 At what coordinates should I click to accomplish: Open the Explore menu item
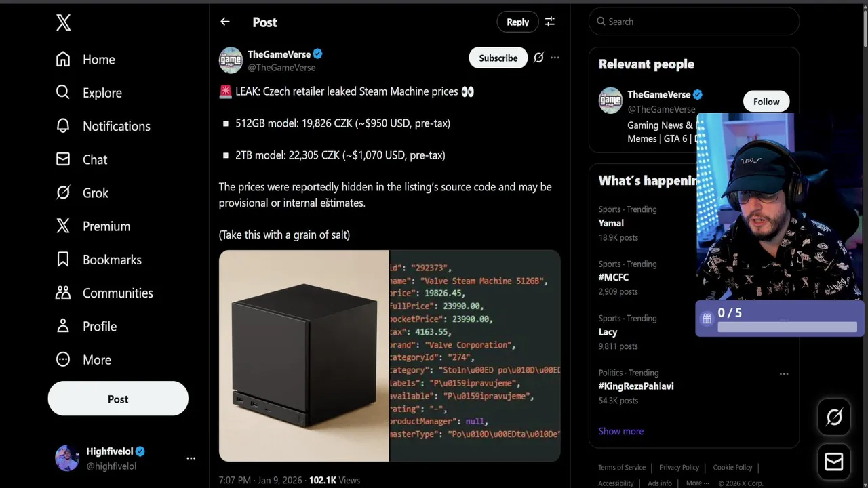click(102, 93)
